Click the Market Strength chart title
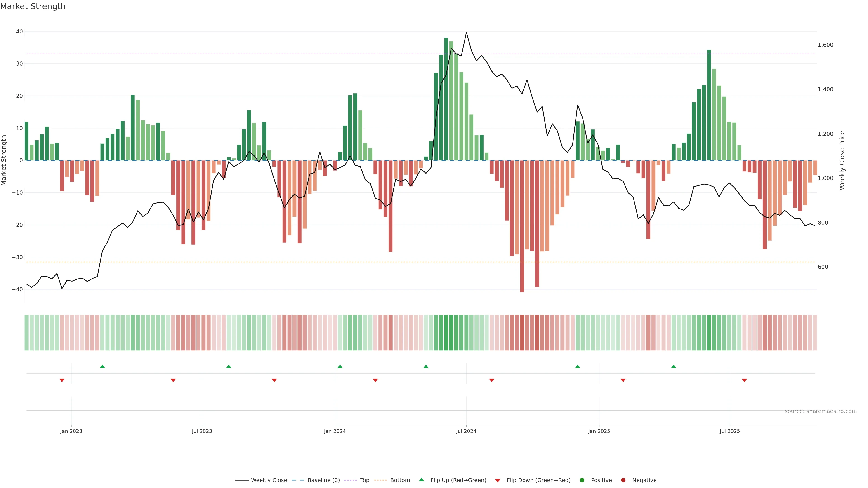Viewport: 868px width, 488px height. click(33, 6)
